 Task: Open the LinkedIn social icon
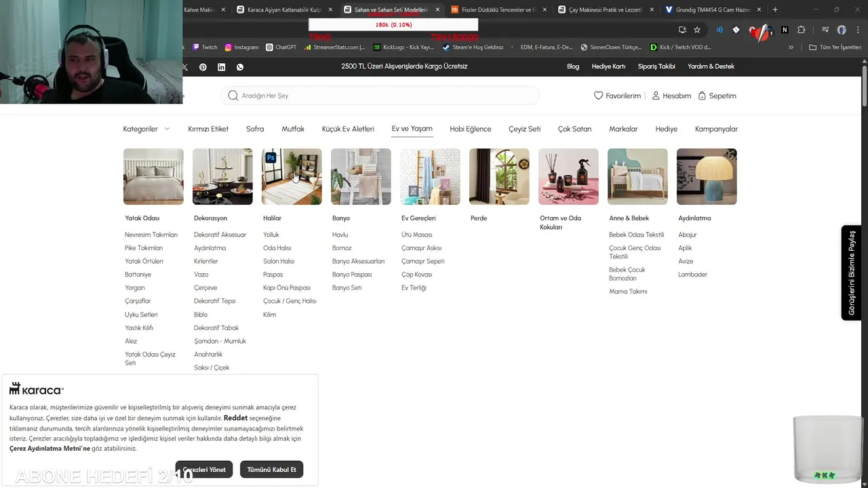coord(221,67)
